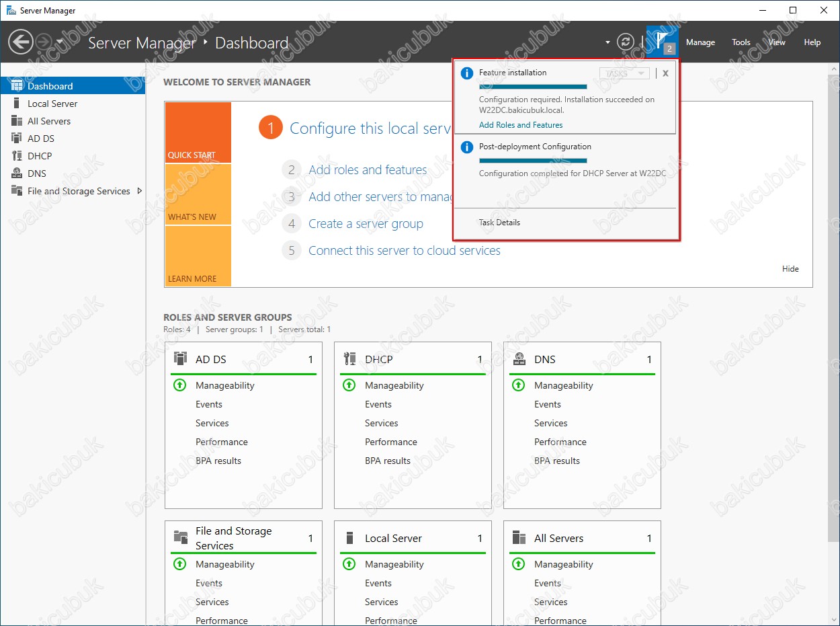Click green status icon in All Servers tile
This screenshot has height=626, width=840.
pos(518,564)
